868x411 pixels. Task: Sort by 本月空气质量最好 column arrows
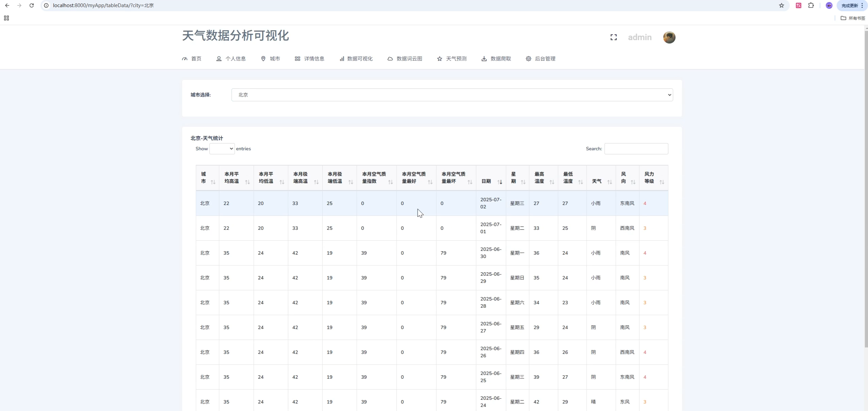(x=430, y=182)
